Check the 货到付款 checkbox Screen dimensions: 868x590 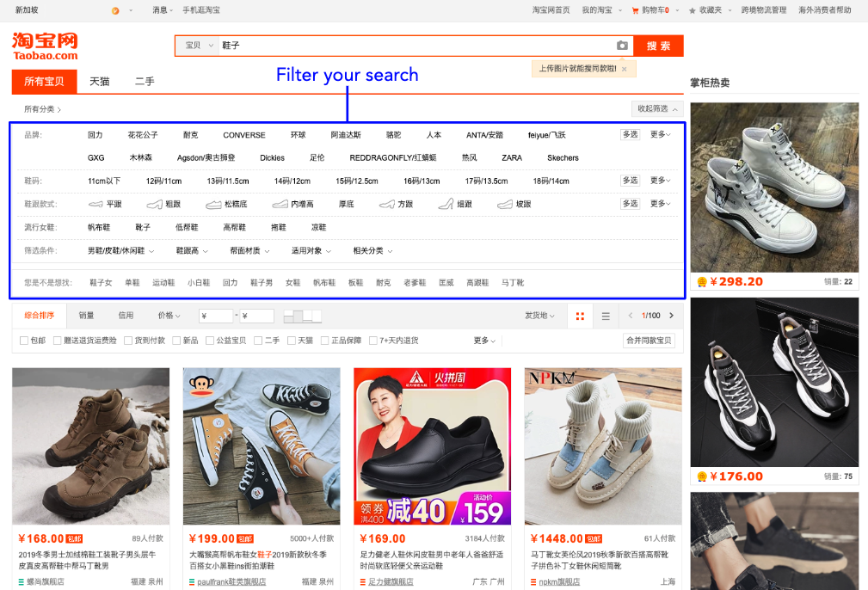tap(128, 341)
